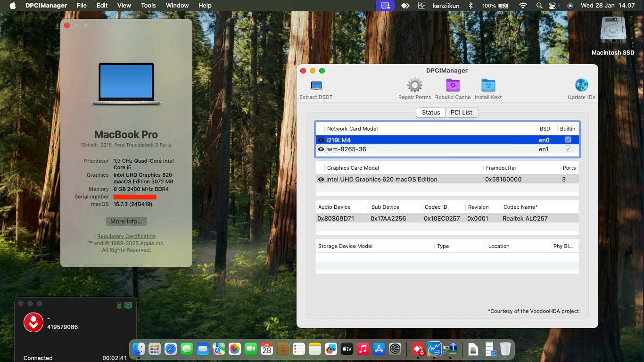Open Apple TV from the Dock
This screenshot has width=644, height=362.
tap(347, 349)
